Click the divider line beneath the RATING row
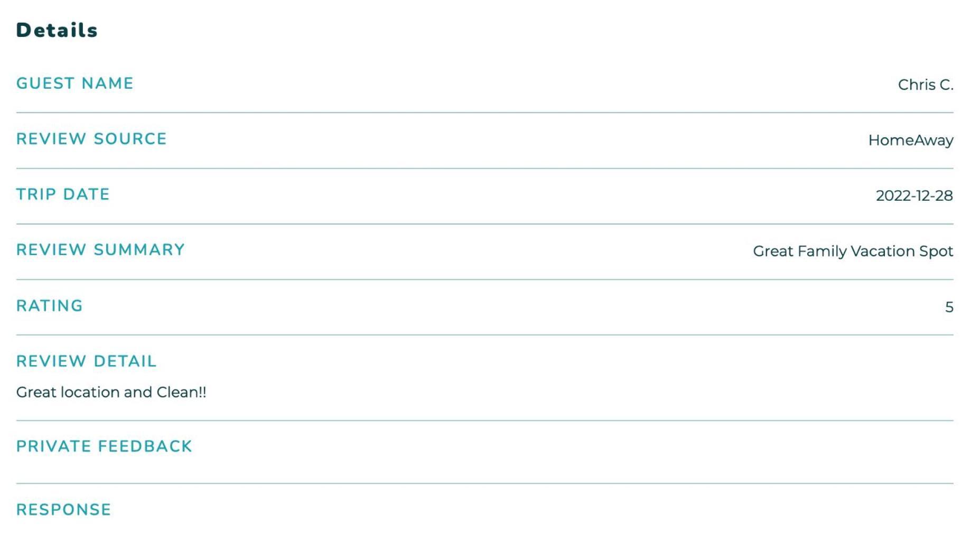The height and width of the screenshot is (560, 971). [484, 335]
